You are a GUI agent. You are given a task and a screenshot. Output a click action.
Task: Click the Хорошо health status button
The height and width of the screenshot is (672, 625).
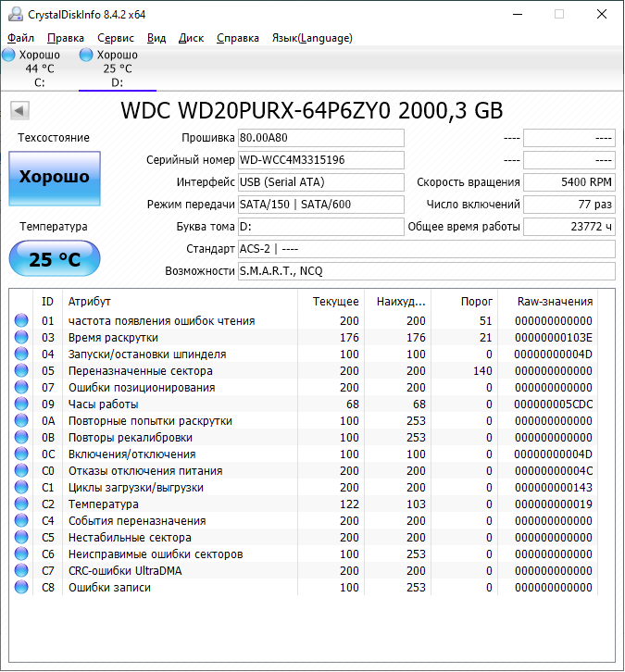point(55,178)
